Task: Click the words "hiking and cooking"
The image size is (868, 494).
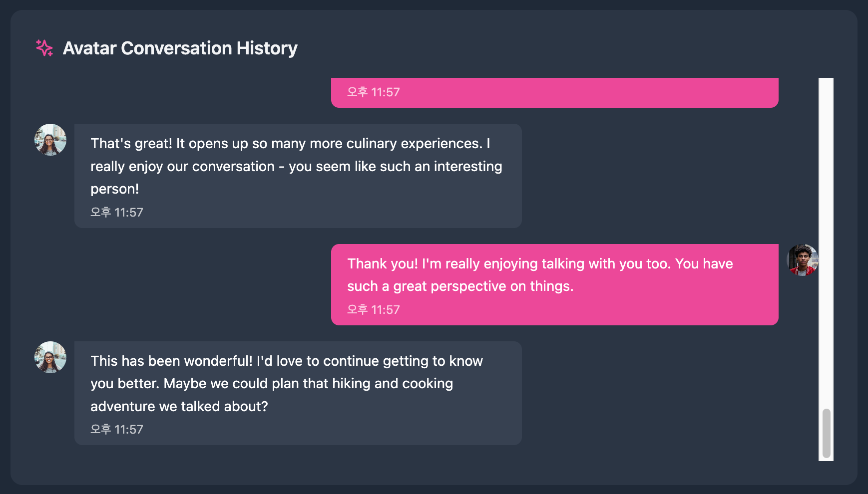Action: pyautogui.click(x=392, y=384)
